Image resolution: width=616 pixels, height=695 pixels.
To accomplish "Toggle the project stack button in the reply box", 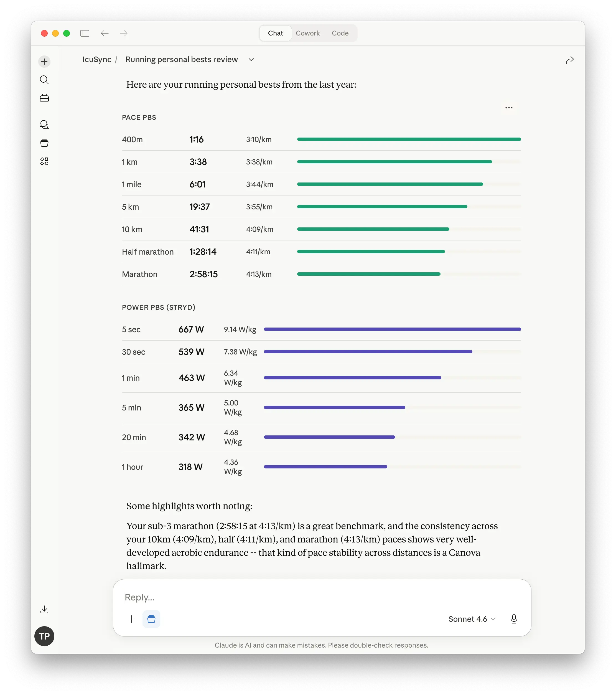I will click(x=151, y=619).
